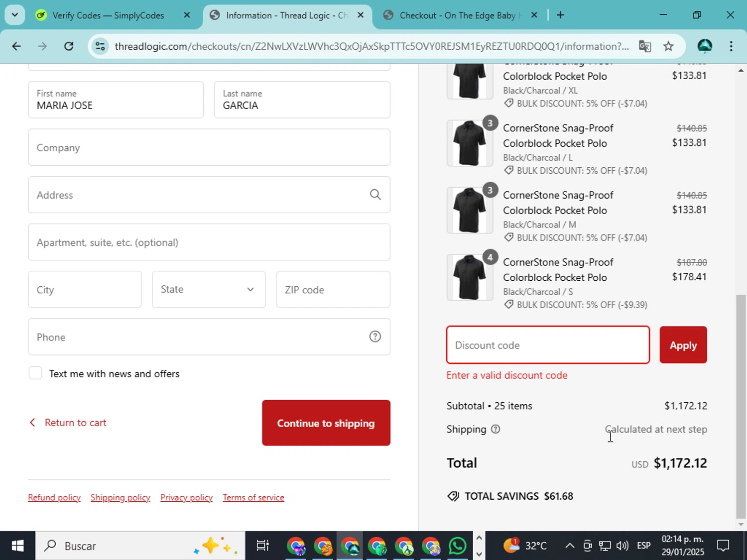Click Continue to shipping button
The height and width of the screenshot is (560, 747).
tap(326, 423)
